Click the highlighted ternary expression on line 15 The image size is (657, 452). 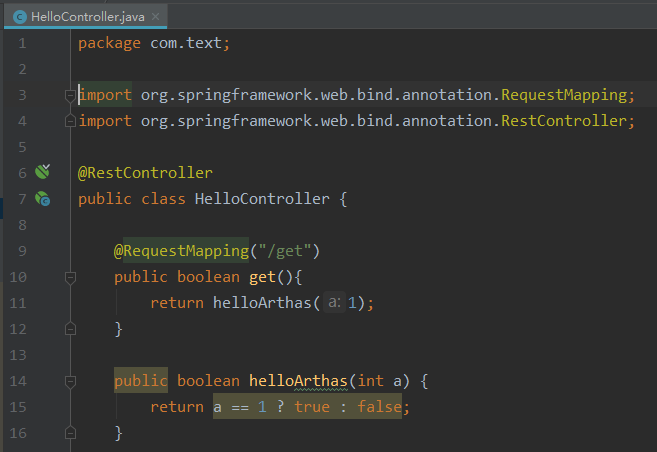308,406
